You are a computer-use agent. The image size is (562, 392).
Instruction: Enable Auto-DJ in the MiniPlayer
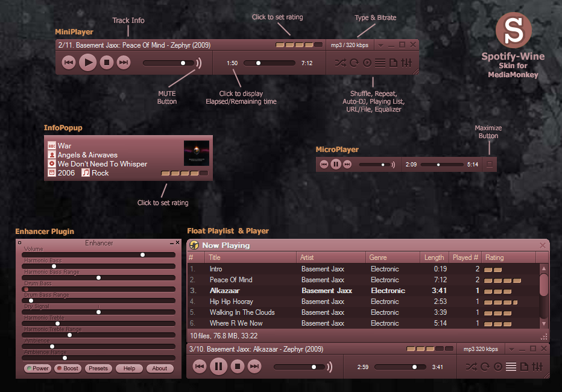point(367,63)
